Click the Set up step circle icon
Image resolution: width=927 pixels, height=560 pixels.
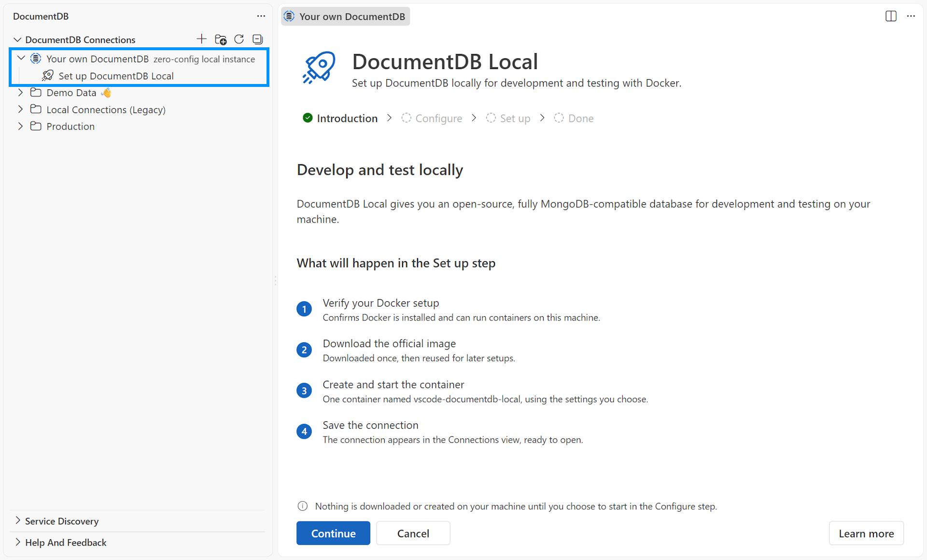(491, 118)
